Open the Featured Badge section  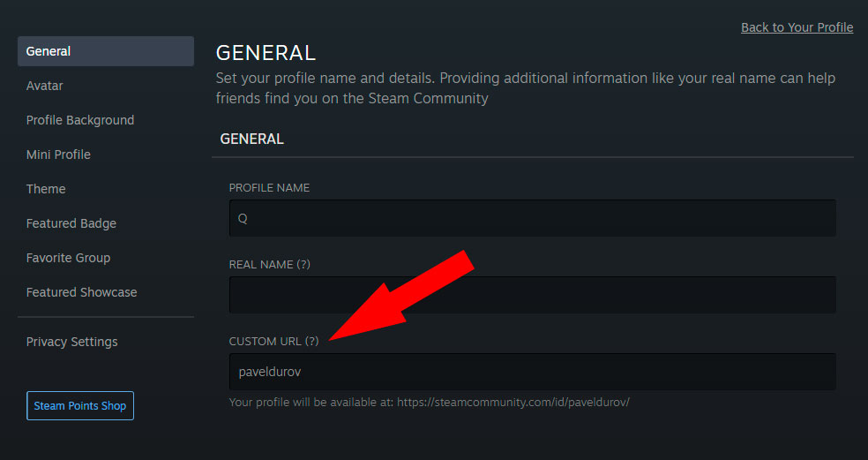(71, 223)
